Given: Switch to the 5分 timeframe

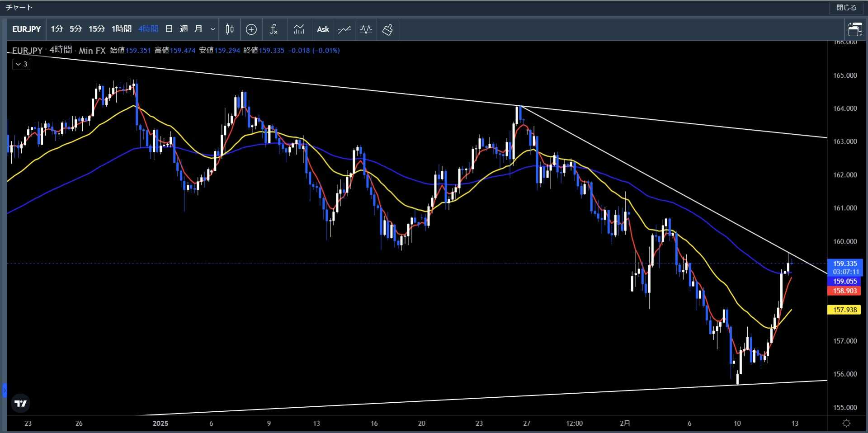Looking at the screenshot, I should (x=76, y=29).
